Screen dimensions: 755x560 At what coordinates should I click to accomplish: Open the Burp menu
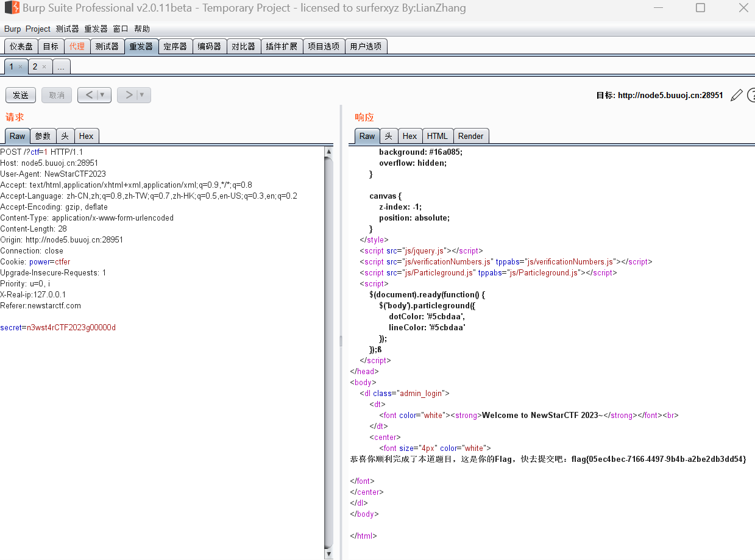(12, 29)
